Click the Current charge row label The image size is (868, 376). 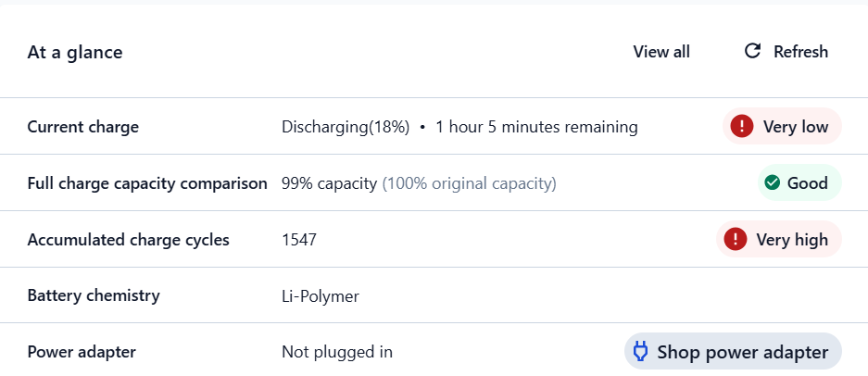coord(83,127)
